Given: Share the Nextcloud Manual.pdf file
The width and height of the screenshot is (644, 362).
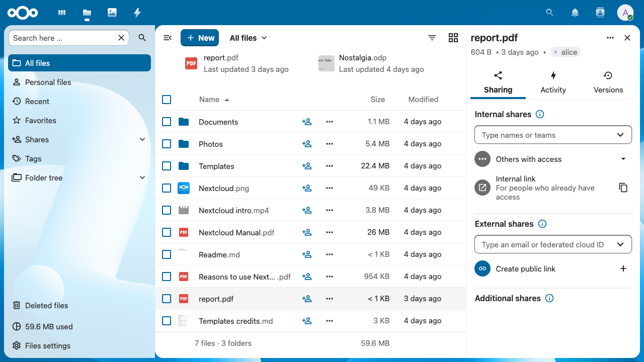Looking at the screenshot, I should point(307,232).
